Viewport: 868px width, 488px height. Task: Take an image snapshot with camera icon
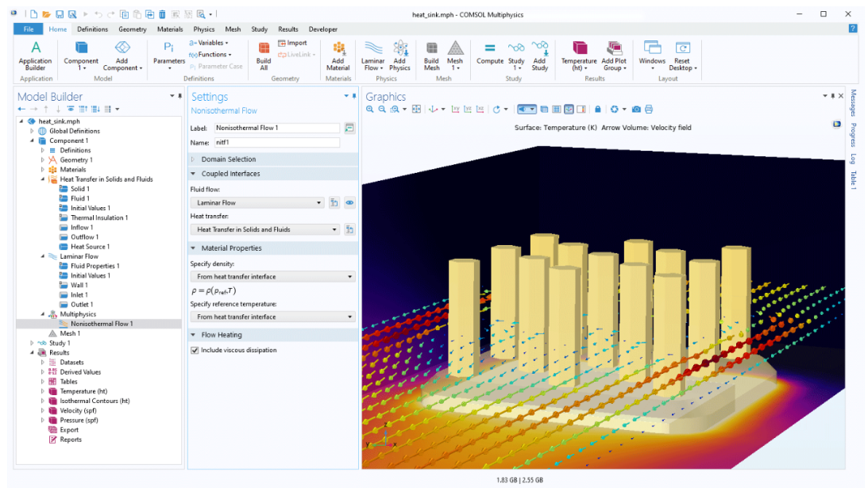[637, 110]
